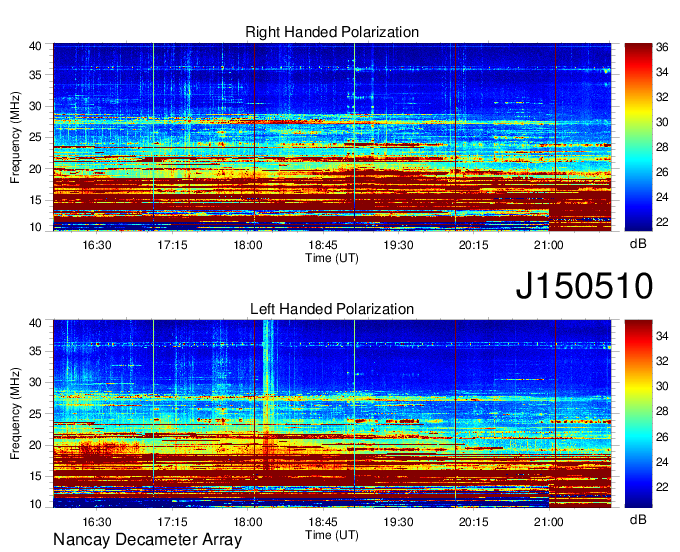Click the 24 value on Left Handed colorbar

(662, 462)
